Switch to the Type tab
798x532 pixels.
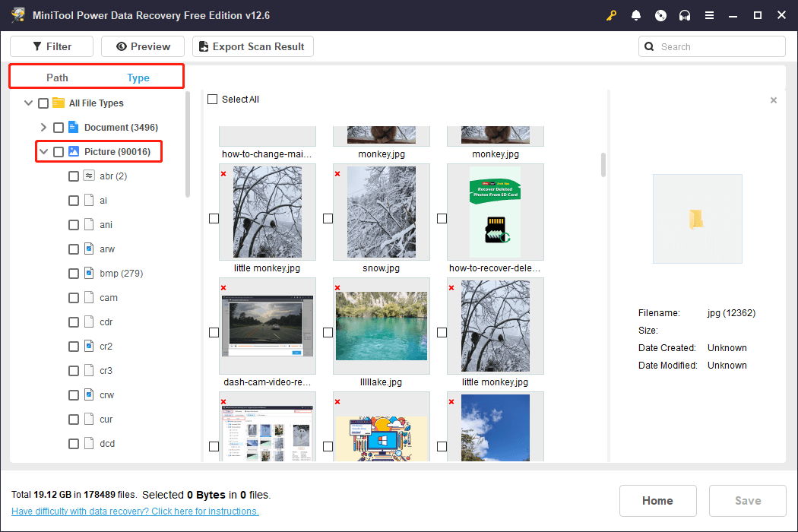[x=138, y=78]
